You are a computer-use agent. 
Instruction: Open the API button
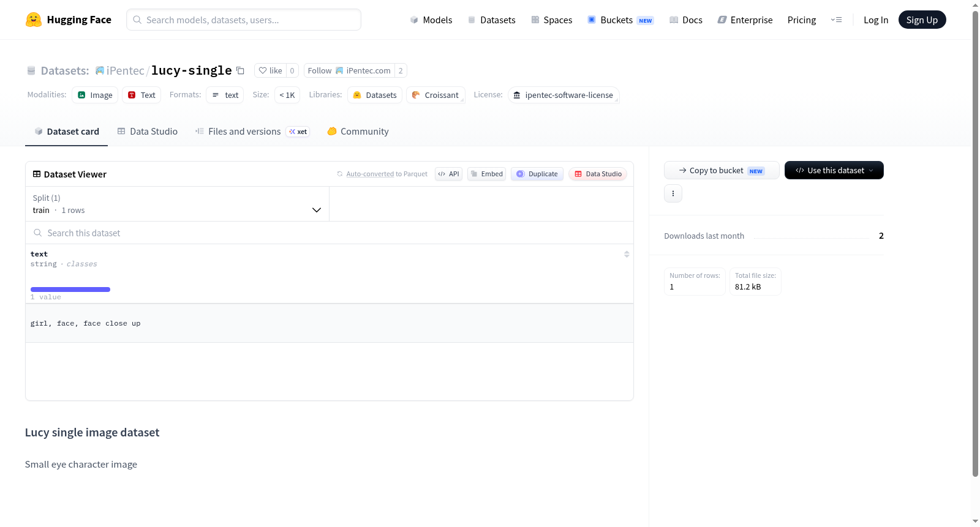click(x=448, y=174)
